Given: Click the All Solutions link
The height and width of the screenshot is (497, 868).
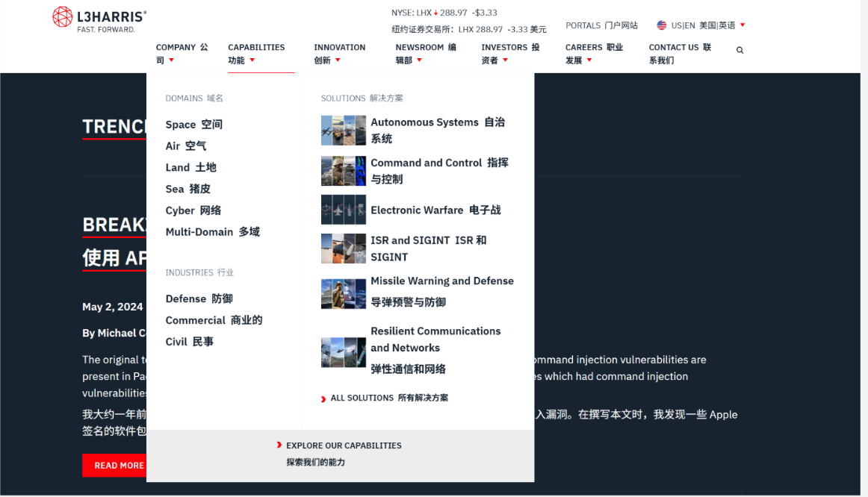Looking at the screenshot, I should point(388,398).
